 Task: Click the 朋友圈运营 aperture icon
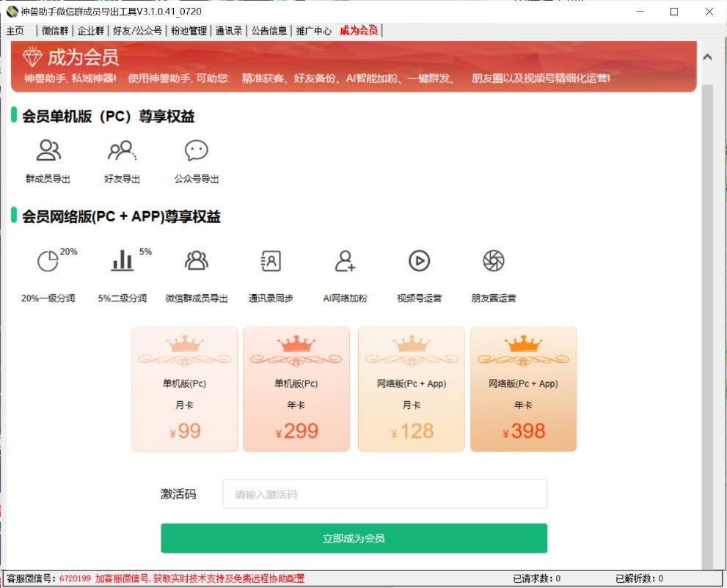493,260
